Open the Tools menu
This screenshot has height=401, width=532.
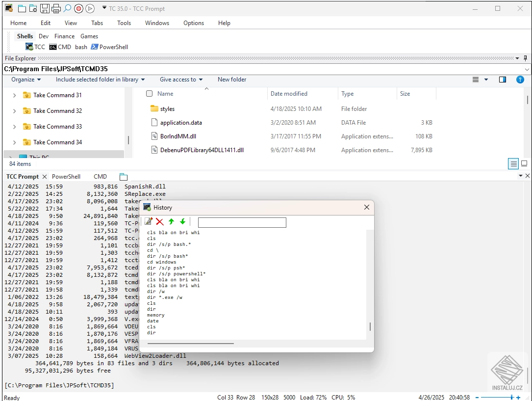124,23
